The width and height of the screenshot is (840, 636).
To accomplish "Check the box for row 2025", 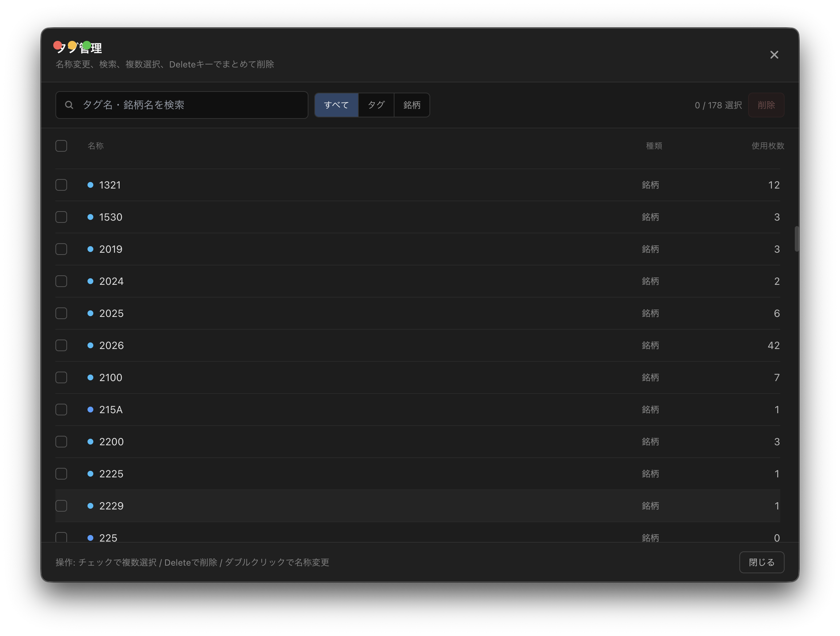I will [61, 313].
